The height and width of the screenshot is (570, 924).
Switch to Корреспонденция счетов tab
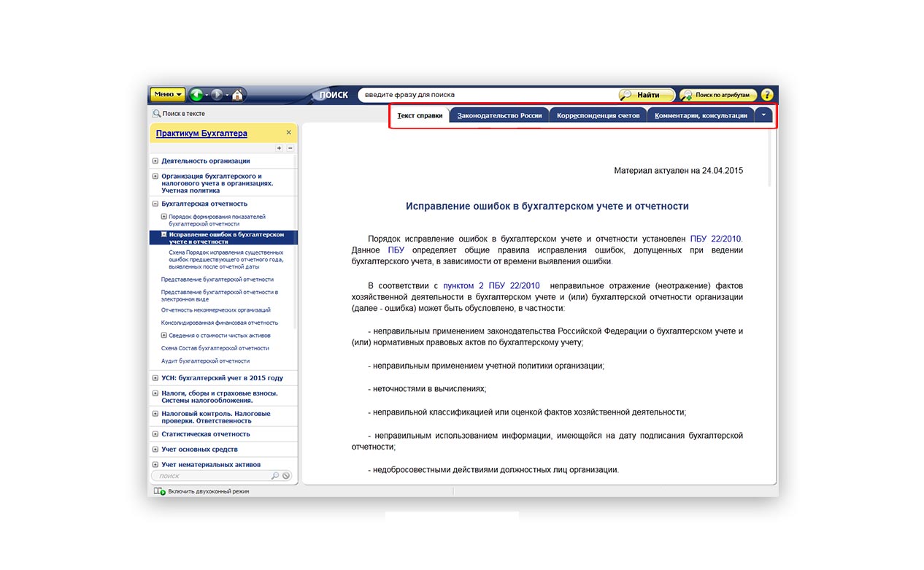[x=598, y=115]
